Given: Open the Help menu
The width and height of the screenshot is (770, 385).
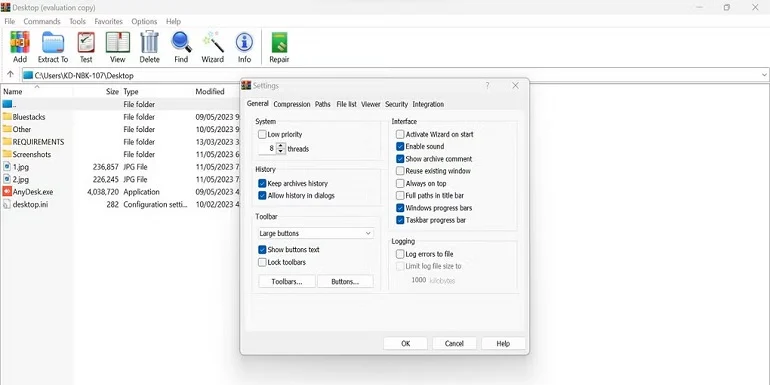Looking at the screenshot, I should (x=173, y=22).
